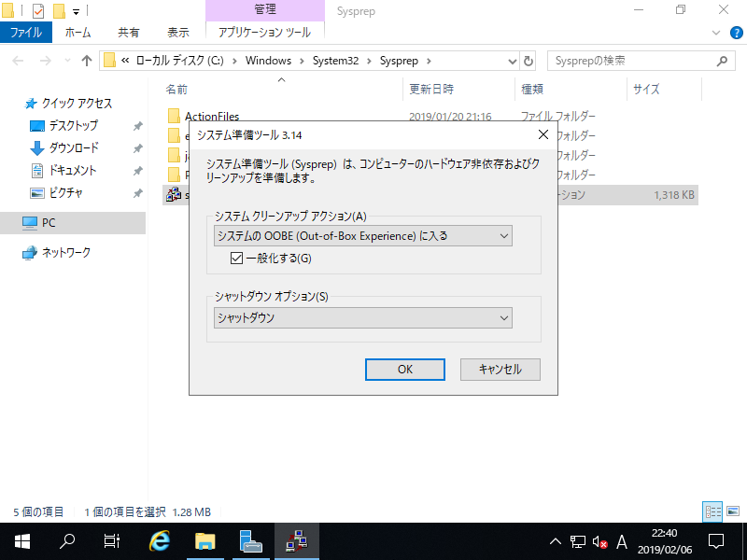
Task: Open the recent locations dropdown arrow
Action: click(67, 61)
